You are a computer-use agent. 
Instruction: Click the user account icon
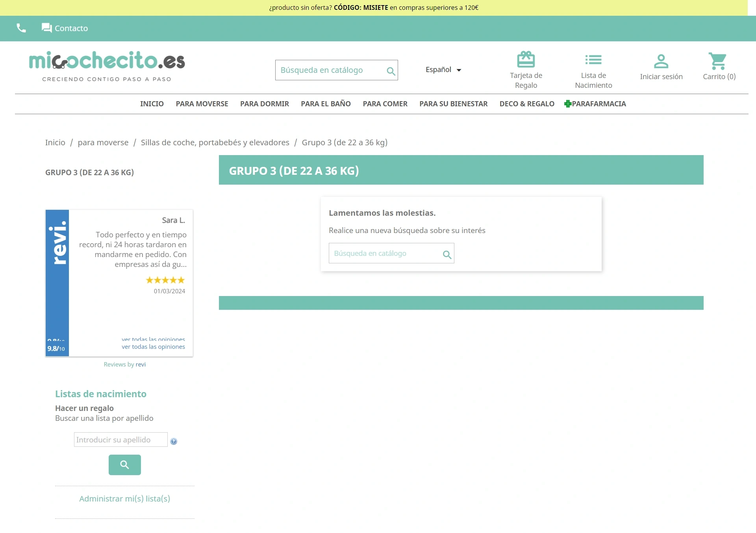click(661, 61)
